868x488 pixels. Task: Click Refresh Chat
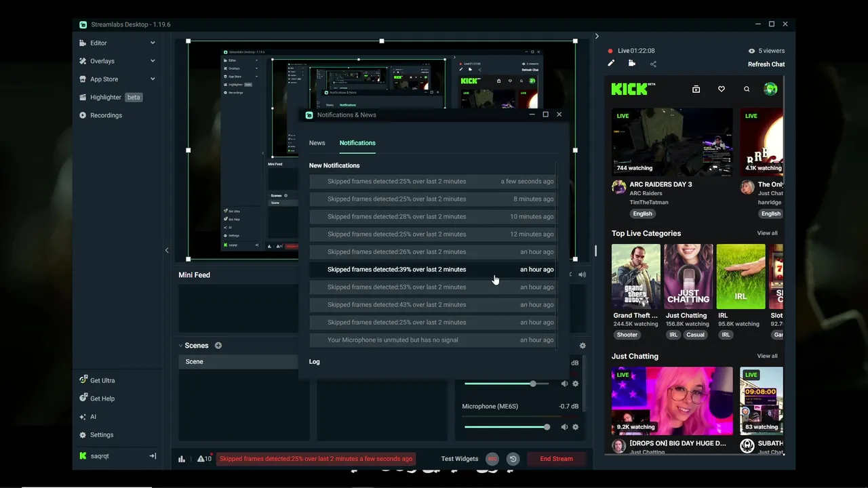766,64
